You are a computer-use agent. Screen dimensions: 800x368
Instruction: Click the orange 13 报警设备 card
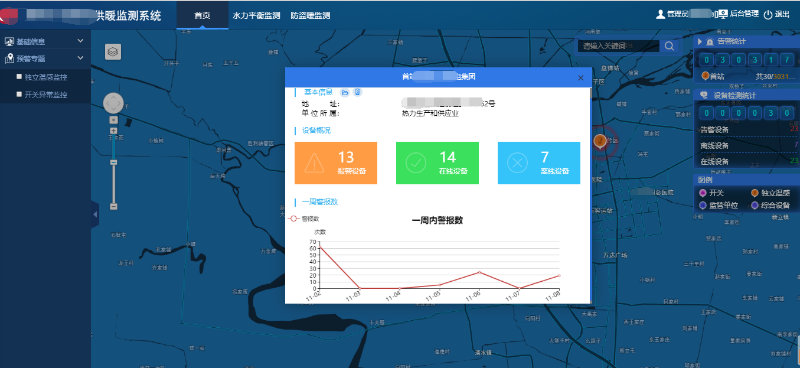click(336, 163)
